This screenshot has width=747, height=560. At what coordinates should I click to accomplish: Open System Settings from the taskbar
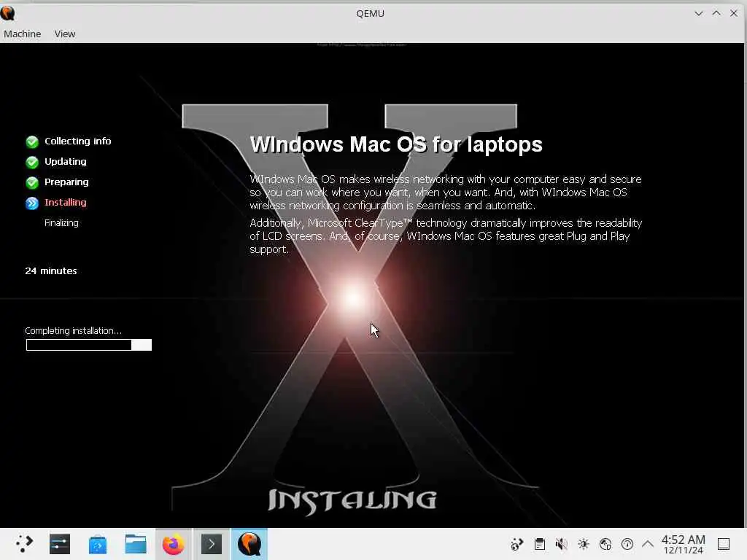point(60,544)
